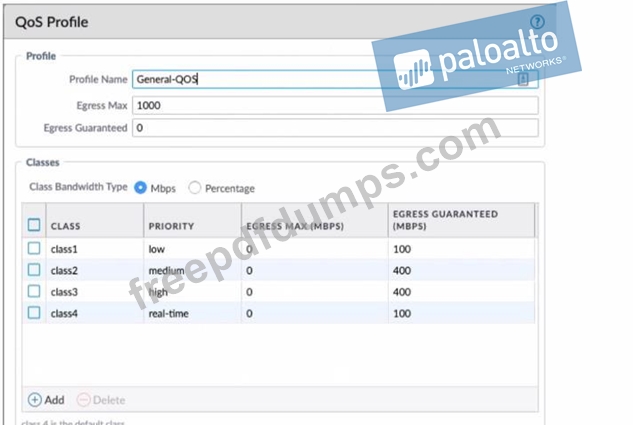
Task: Click the Add plus icon
Action: [x=35, y=399]
